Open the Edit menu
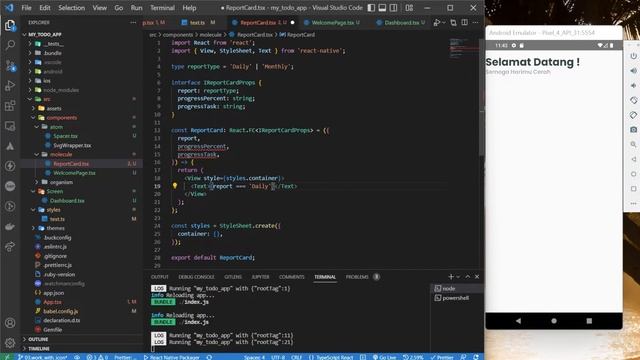The image size is (640, 360). tap(45, 8)
